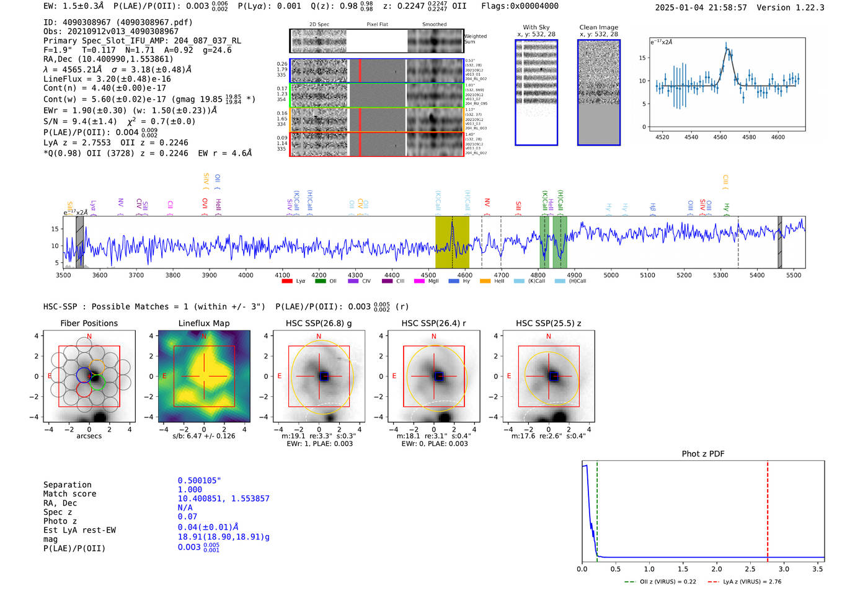Click the (H)CaII legend swatch
This screenshot has width=868, height=591.
560,281
